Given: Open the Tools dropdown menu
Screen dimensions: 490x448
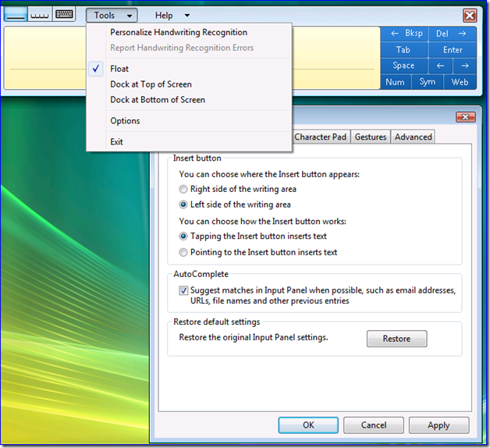Looking at the screenshot, I should (x=112, y=16).
